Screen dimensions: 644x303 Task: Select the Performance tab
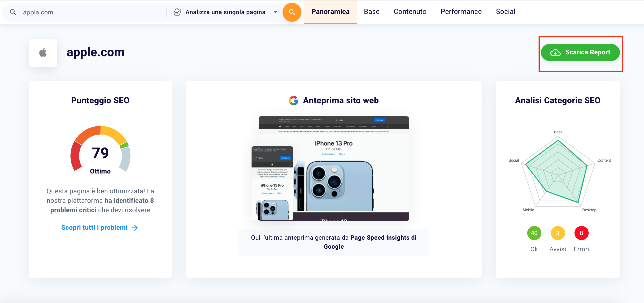click(461, 12)
